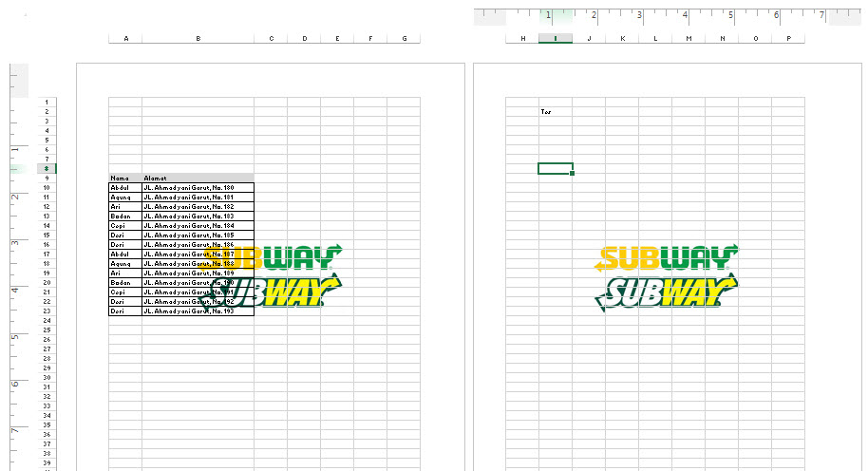
Task: Click 'Badan' name cell in row 13
Action: [125, 217]
